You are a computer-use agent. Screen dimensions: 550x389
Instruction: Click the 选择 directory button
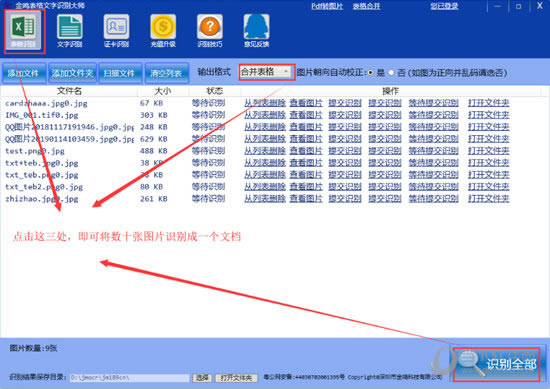(x=202, y=378)
